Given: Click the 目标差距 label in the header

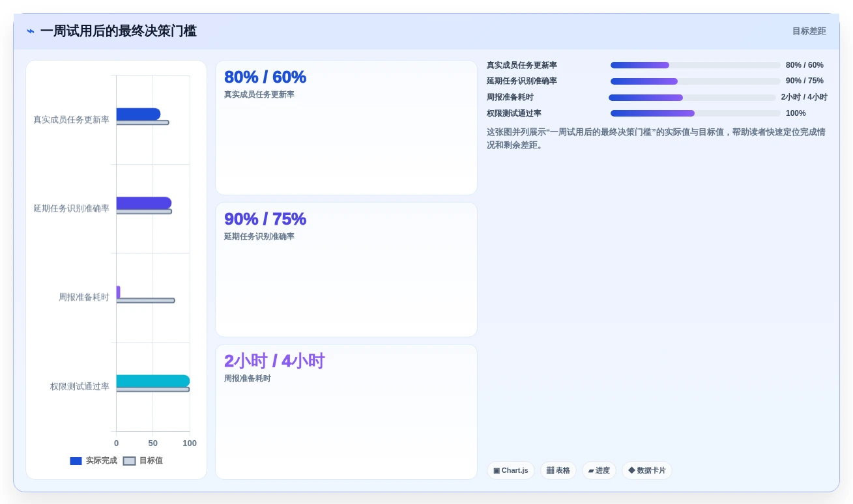Looking at the screenshot, I should [809, 31].
